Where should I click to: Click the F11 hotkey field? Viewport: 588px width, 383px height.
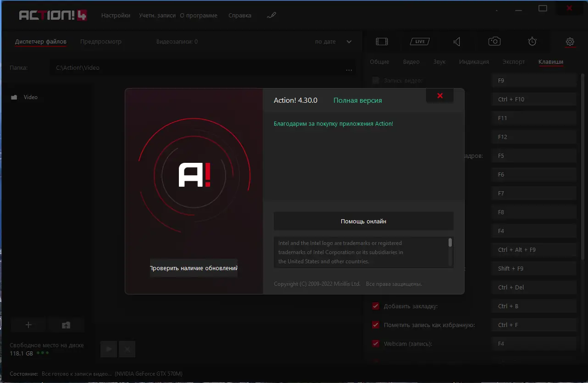tap(534, 118)
